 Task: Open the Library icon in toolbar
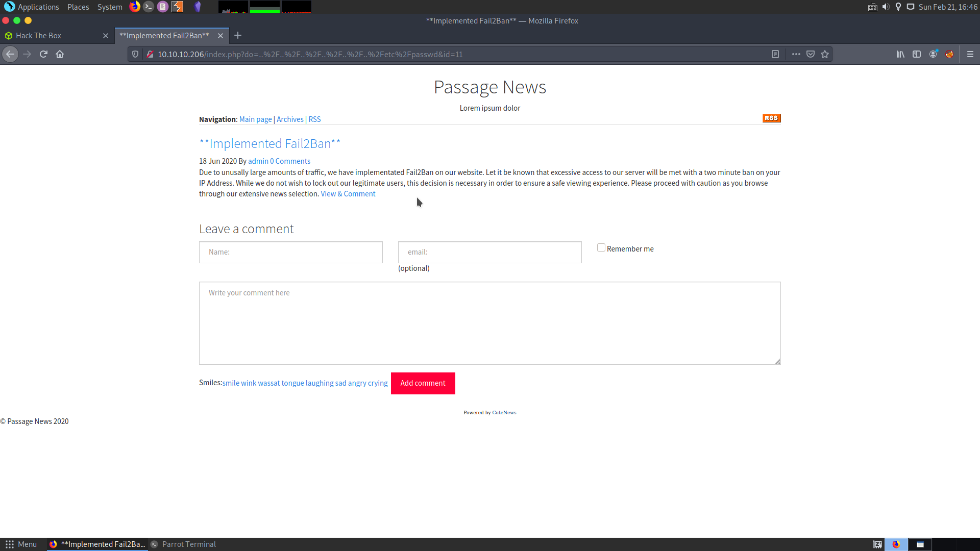[900, 54]
